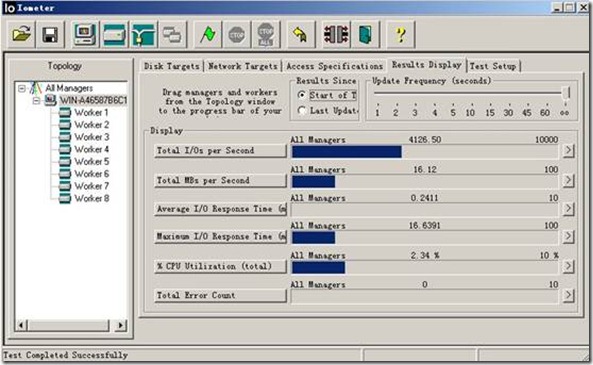
Task: Select Worker 2 in the topology tree
Action: tap(92, 125)
